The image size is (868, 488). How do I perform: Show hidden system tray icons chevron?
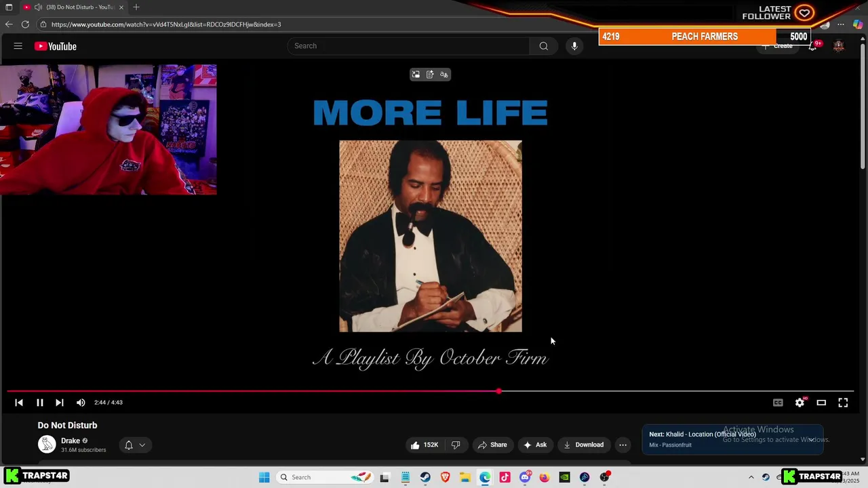click(751, 477)
